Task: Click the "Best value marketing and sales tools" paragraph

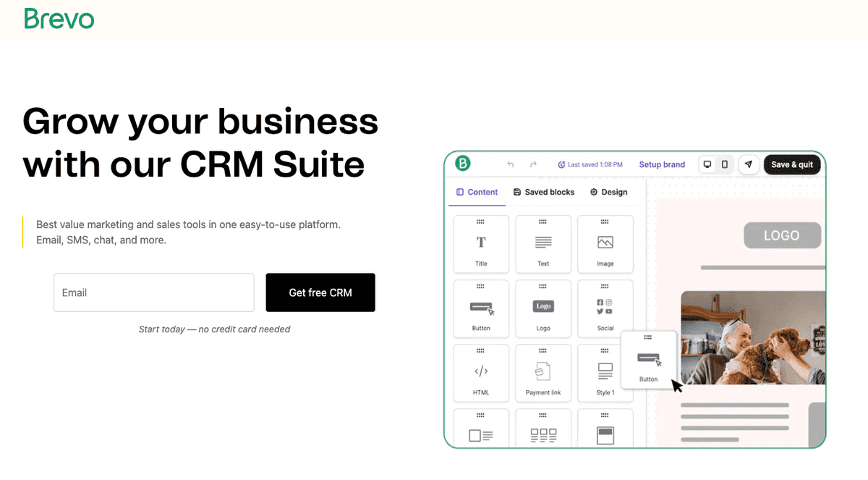Action: 188,232
